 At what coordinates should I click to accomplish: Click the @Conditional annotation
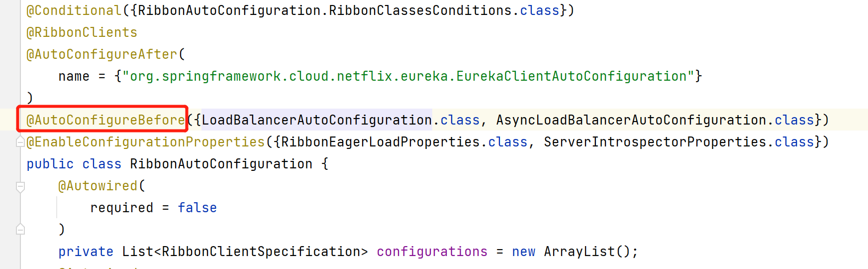[74, 10]
